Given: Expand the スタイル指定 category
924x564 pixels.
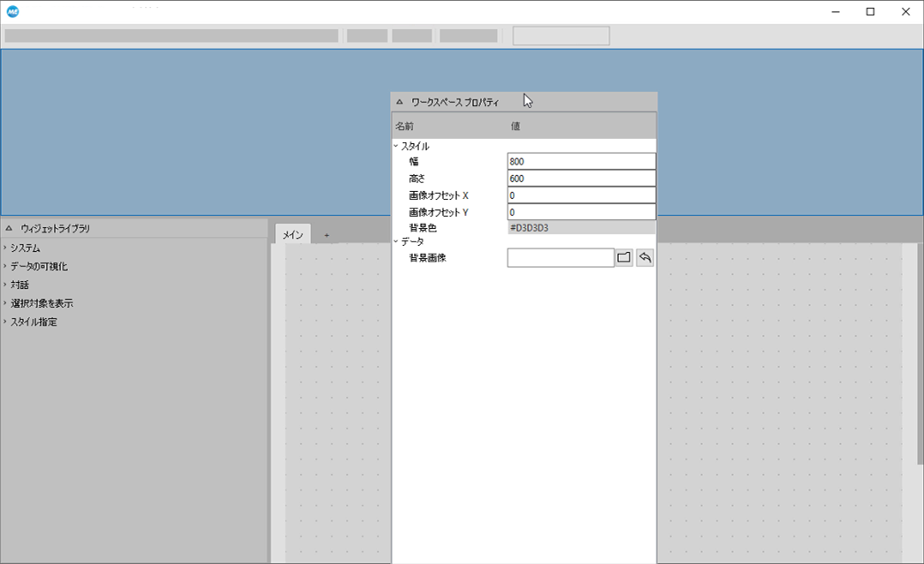Looking at the screenshot, I should (5, 322).
